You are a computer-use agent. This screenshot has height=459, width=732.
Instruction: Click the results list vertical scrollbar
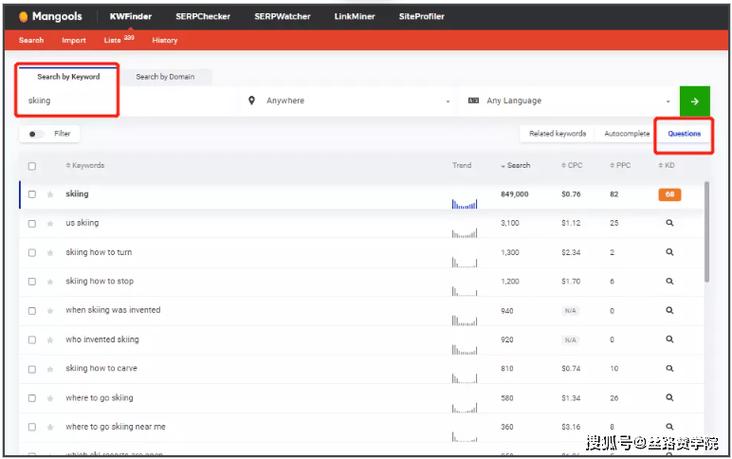click(x=707, y=232)
